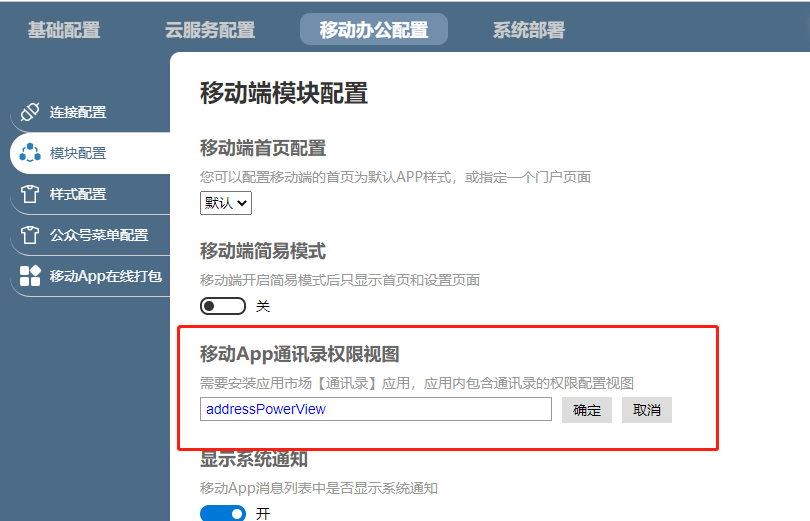Open 公众号菜单配置 in the sidebar
Screen dimensions: 810x521
pyautogui.click(x=90, y=235)
